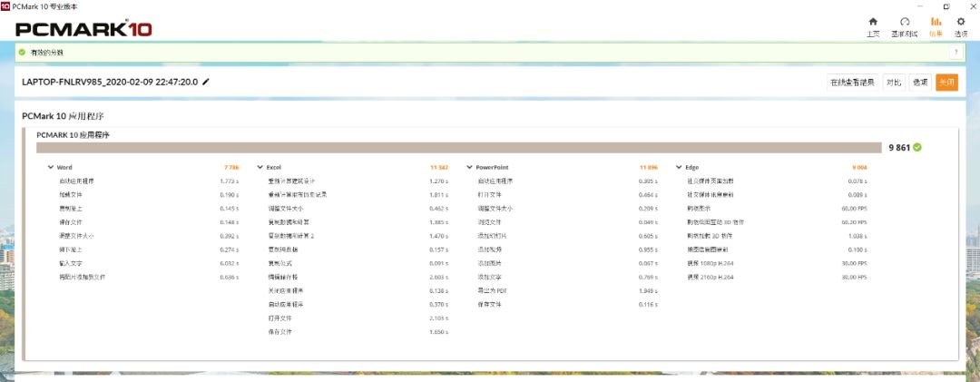
Task: Click the 选项 button beside 对比
Action: click(x=920, y=83)
